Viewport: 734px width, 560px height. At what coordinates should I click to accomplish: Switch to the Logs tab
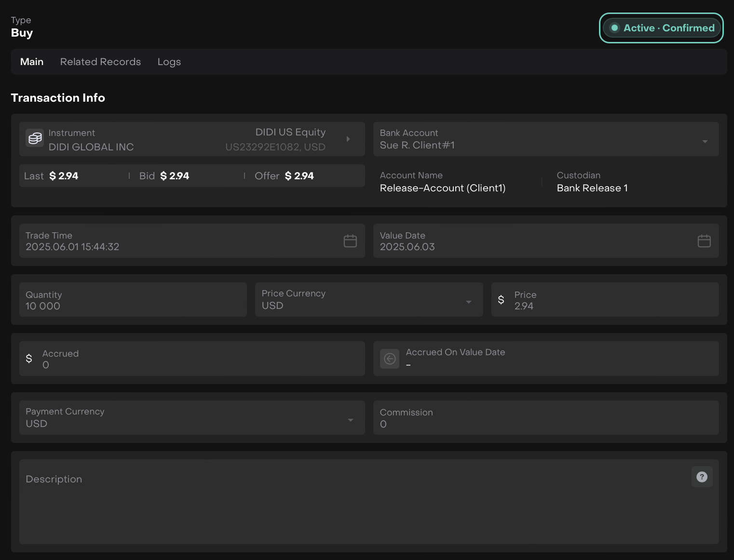[x=169, y=62]
